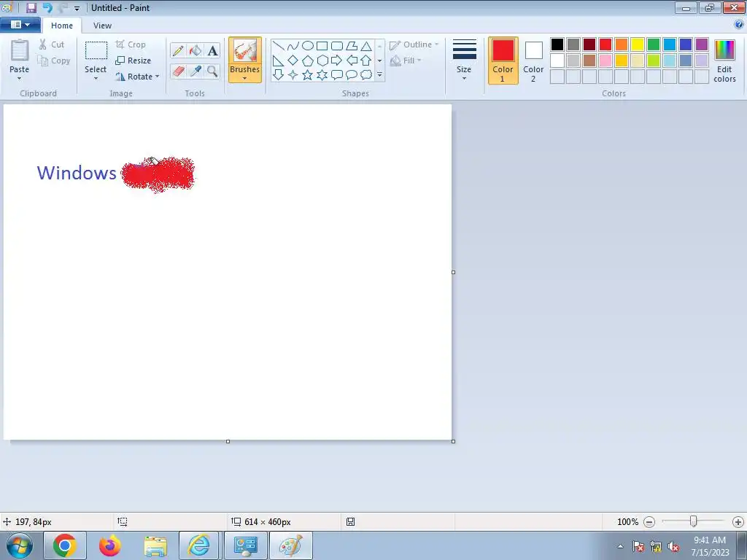
Task: Pick the Oval callout shape
Action: 352,75
